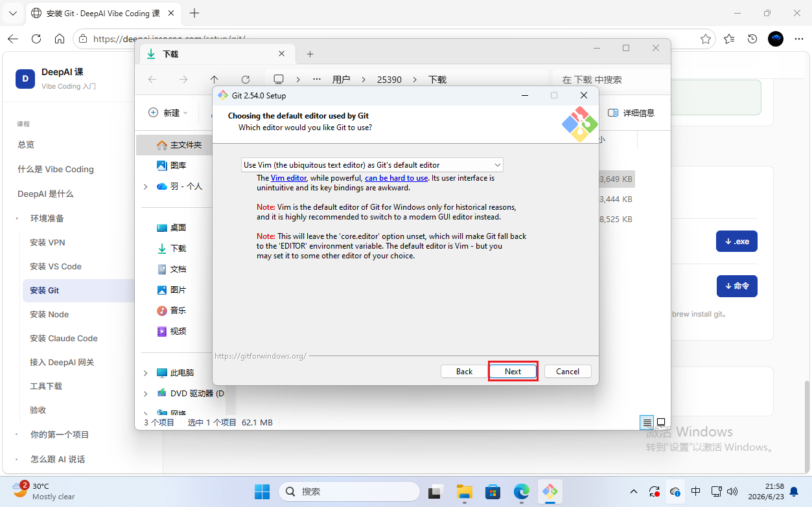Click the ellipsis in Explorer breadcrumb
The image size is (812, 507).
pyautogui.click(x=317, y=80)
